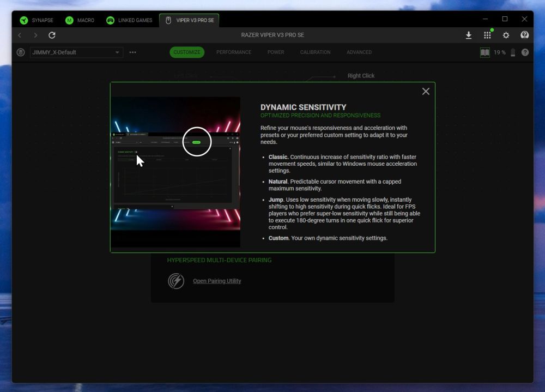545x392 pixels.
Task: Close the Dynamic Sensitivity popup
Action: [426, 92]
